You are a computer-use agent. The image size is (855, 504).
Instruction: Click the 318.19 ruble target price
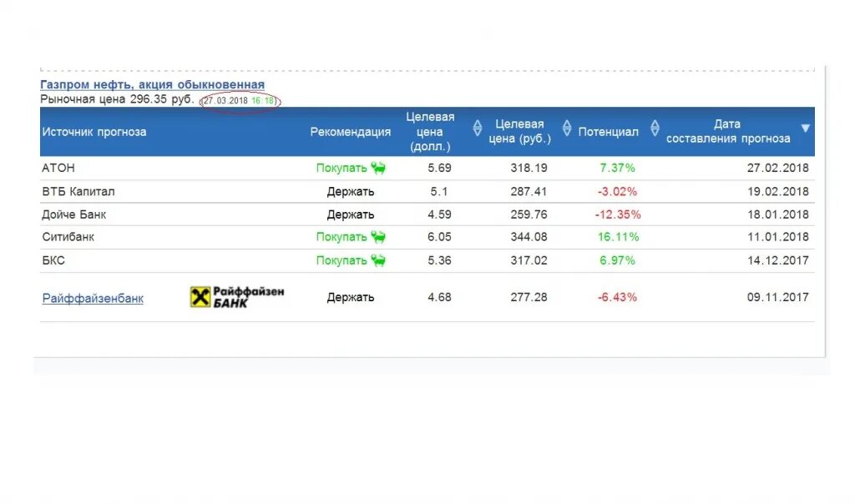pyautogui.click(x=529, y=168)
